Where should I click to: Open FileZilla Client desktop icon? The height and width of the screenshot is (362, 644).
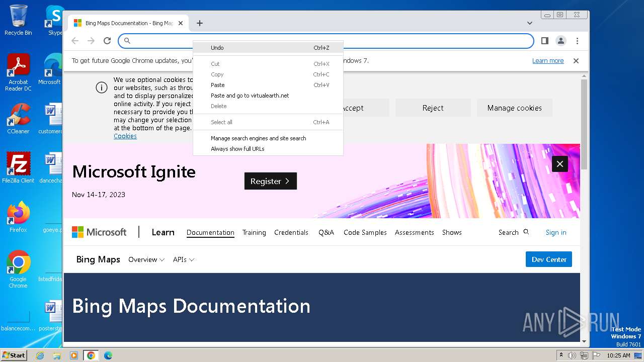click(18, 168)
